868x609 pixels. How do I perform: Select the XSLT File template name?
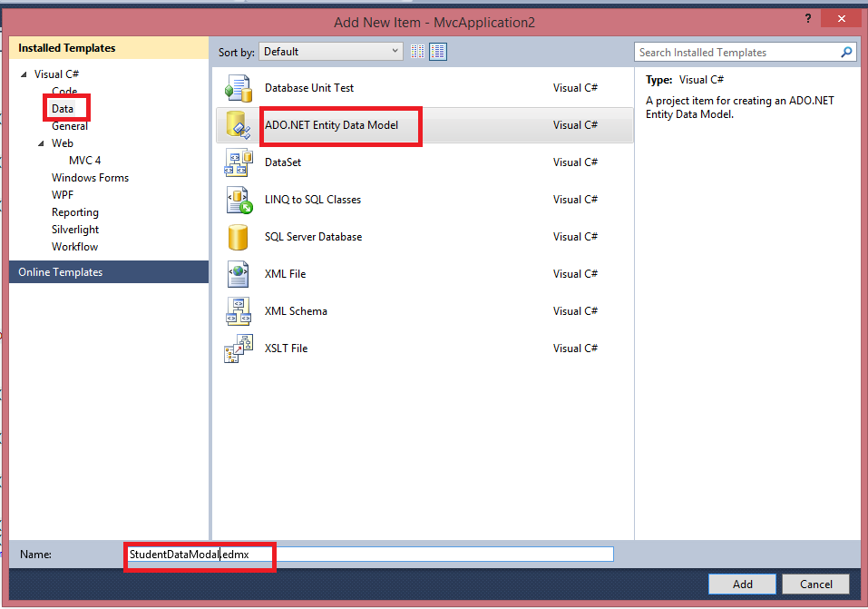tap(287, 348)
